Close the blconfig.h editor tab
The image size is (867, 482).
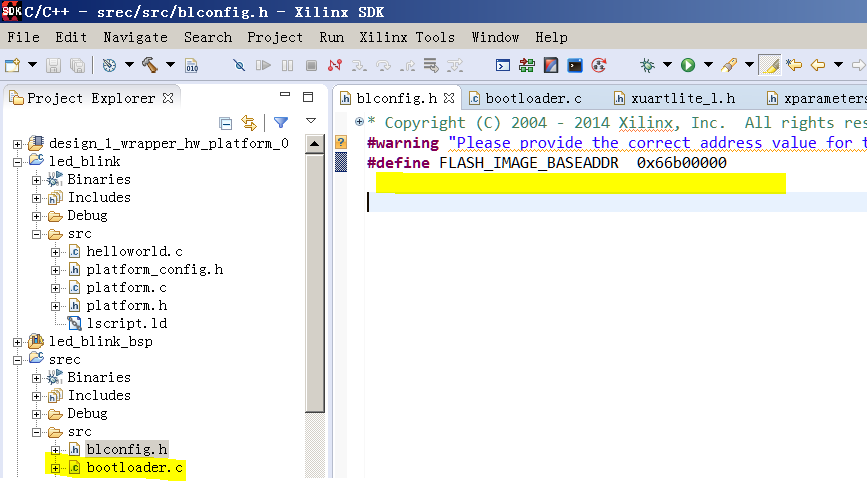coord(449,98)
